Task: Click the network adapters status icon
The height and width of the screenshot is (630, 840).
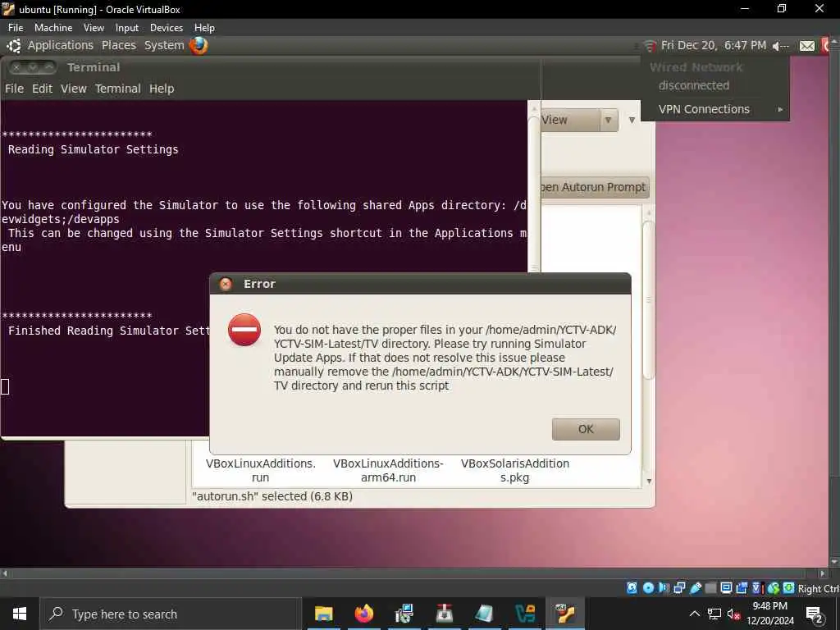Action: click(679, 588)
